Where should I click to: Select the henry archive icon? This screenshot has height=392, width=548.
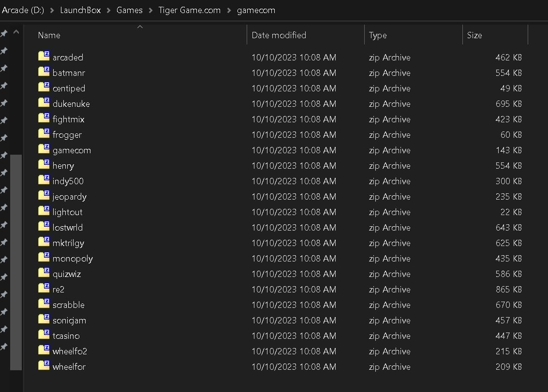pos(44,164)
